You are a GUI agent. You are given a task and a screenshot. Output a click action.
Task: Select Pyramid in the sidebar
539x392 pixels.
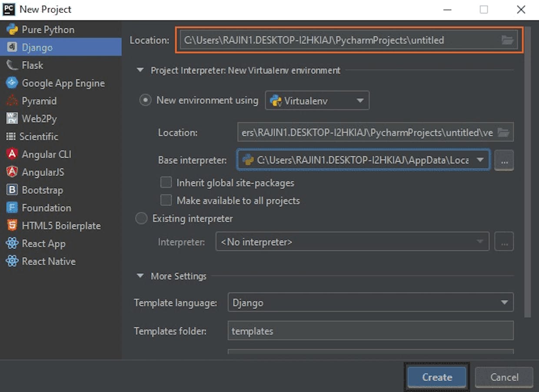click(x=61, y=101)
